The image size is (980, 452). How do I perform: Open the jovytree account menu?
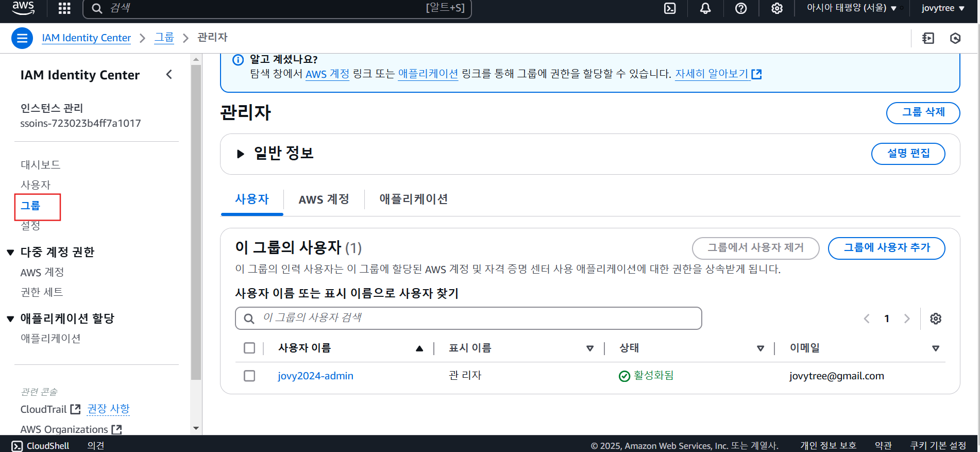coord(943,8)
